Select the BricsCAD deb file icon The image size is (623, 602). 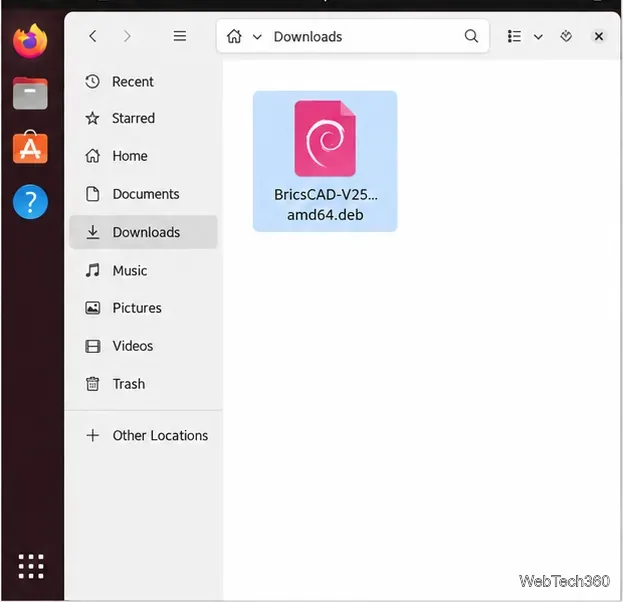tap(325, 138)
